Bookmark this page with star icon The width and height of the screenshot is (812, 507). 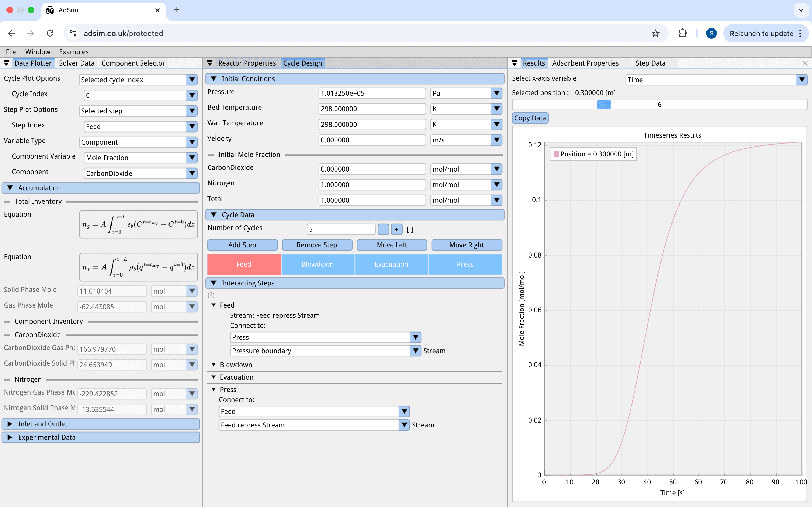pos(656,33)
